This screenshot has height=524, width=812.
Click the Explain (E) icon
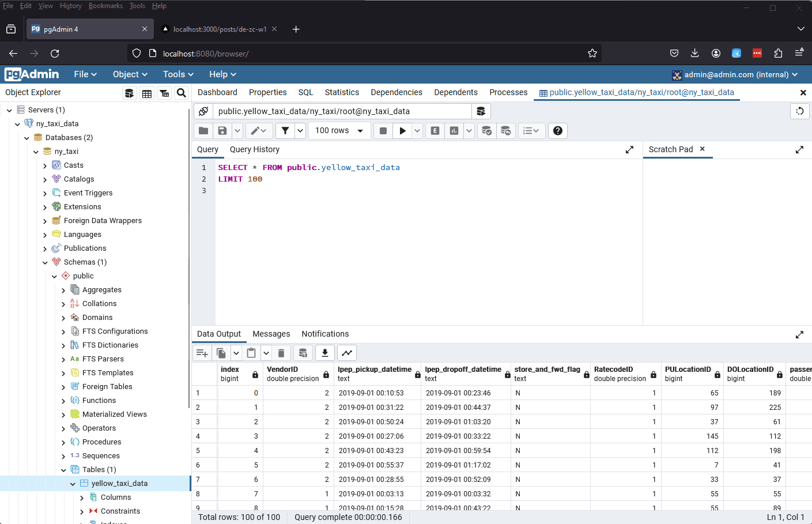pyautogui.click(x=435, y=131)
